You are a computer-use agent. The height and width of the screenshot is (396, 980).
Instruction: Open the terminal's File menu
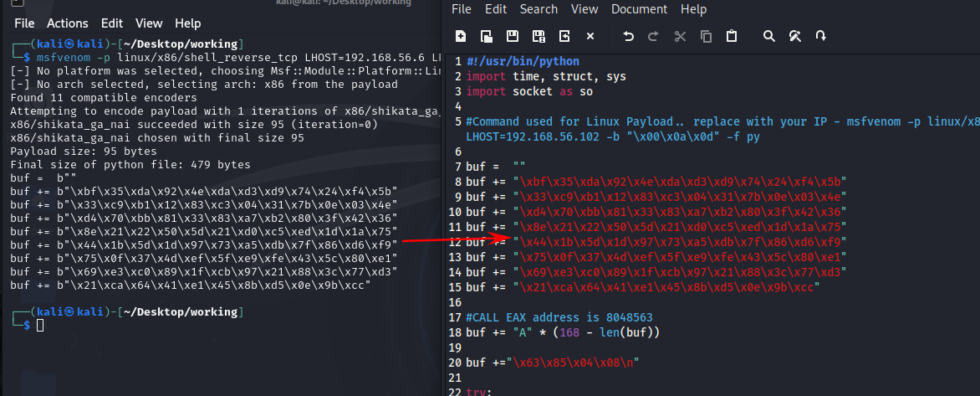(24, 23)
